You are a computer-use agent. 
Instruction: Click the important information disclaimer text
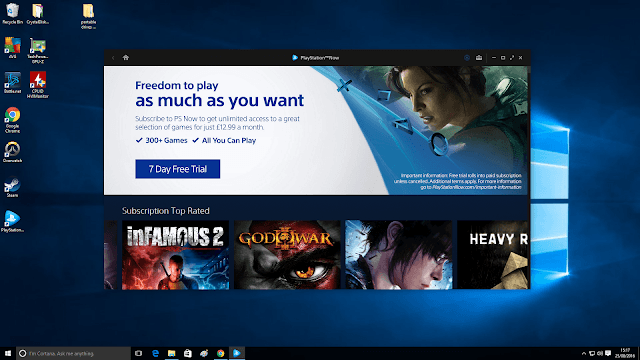(458, 181)
